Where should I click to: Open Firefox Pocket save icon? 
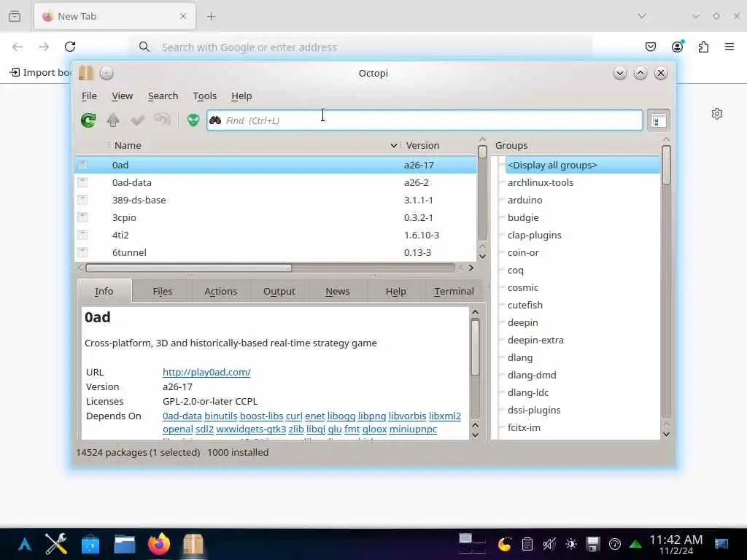[650, 47]
